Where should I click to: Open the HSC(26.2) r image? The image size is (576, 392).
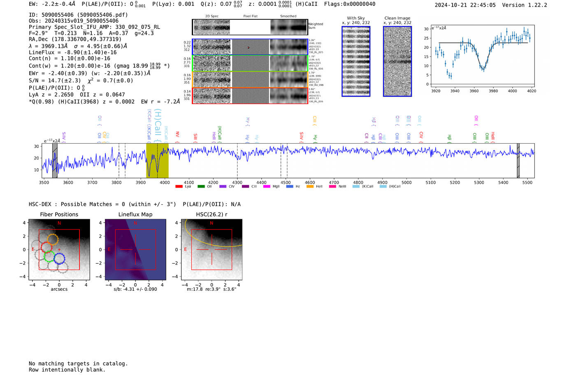tap(211, 250)
